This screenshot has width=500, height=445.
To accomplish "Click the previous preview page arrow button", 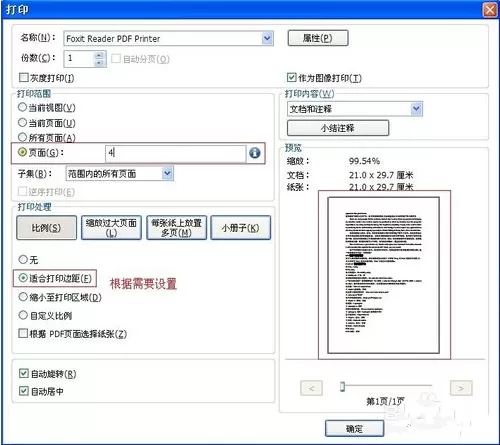I will tap(311, 388).
